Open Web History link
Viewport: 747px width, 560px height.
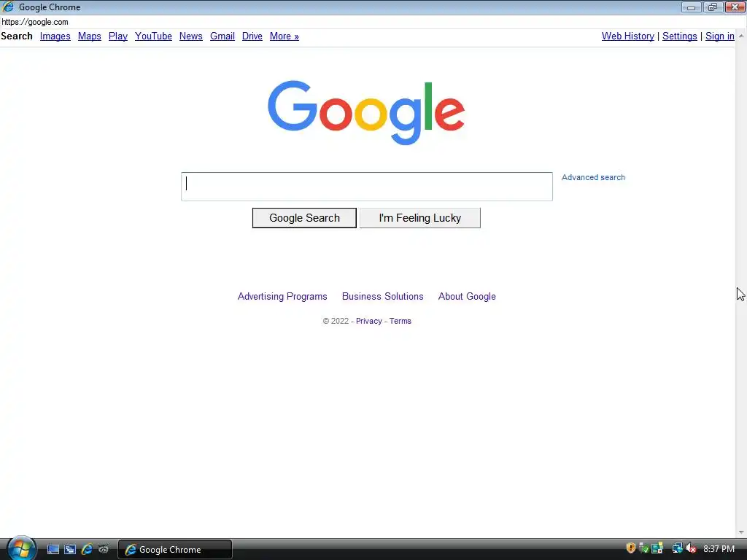[x=628, y=36]
